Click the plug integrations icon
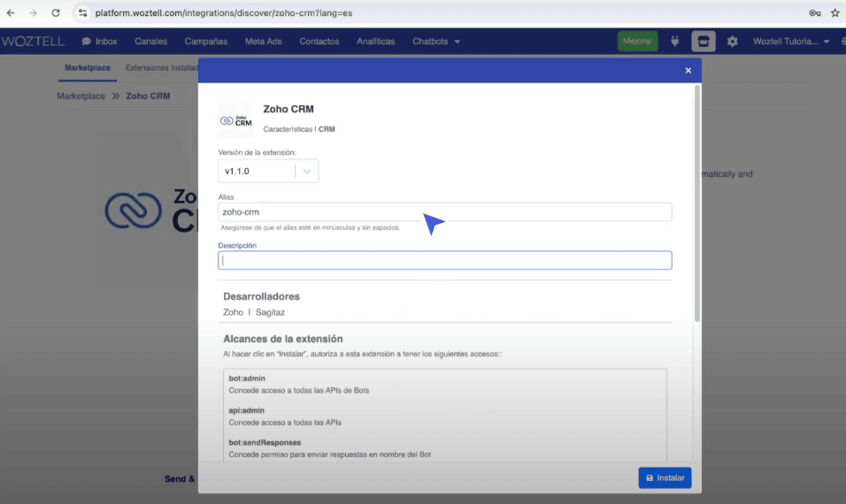The image size is (846, 504). point(674,41)
